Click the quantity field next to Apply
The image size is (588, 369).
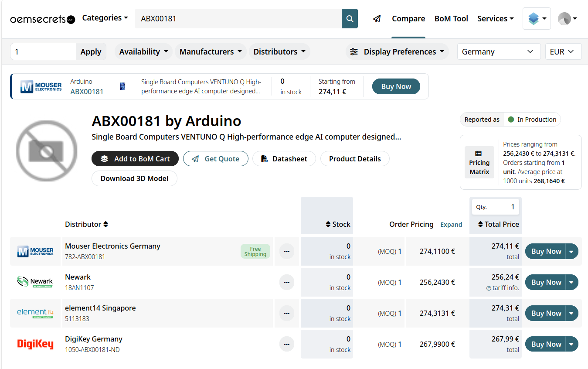pyautogui.click(x=43, y=51)
